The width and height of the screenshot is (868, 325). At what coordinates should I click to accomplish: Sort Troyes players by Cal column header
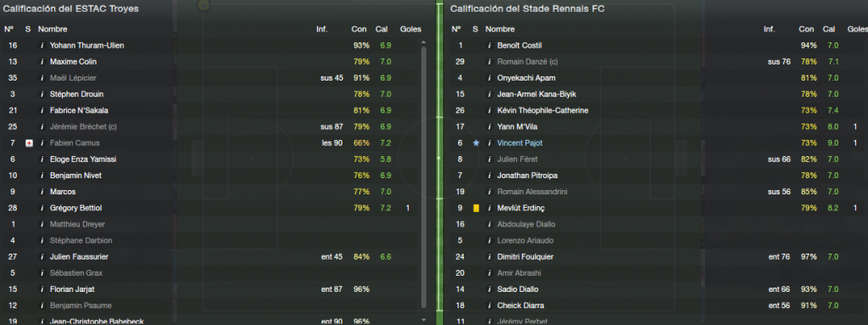[381, 29]
